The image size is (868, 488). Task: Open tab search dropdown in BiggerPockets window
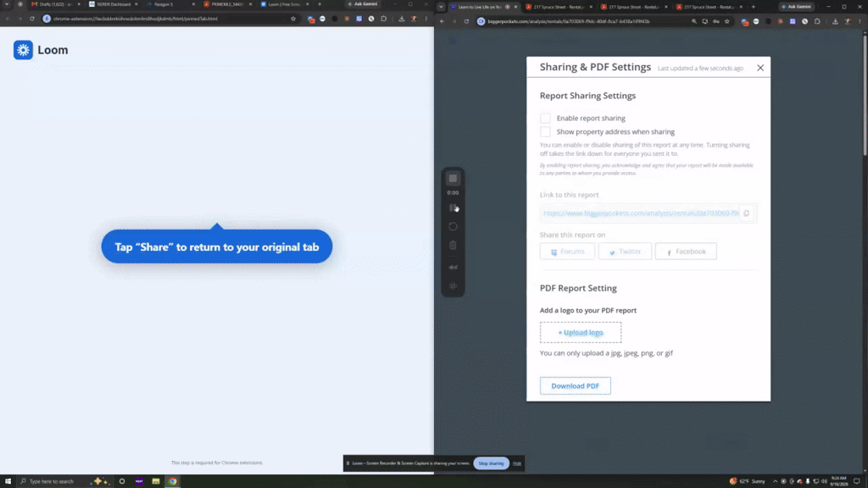(x=441, y=7)
